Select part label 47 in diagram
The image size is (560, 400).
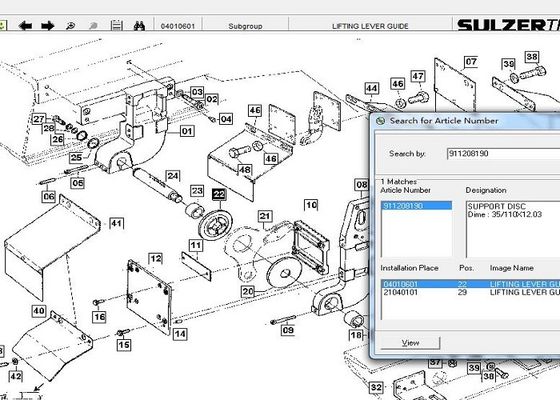418,76
